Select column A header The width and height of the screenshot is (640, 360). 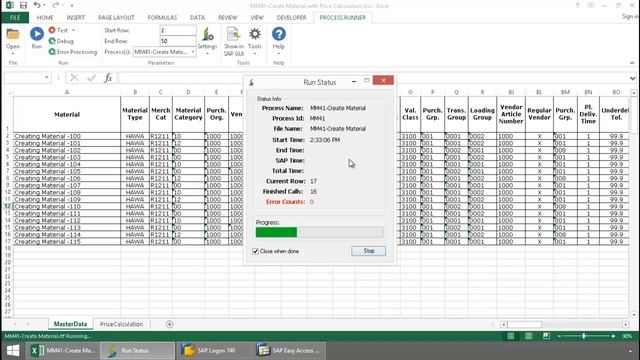[67, 92]
